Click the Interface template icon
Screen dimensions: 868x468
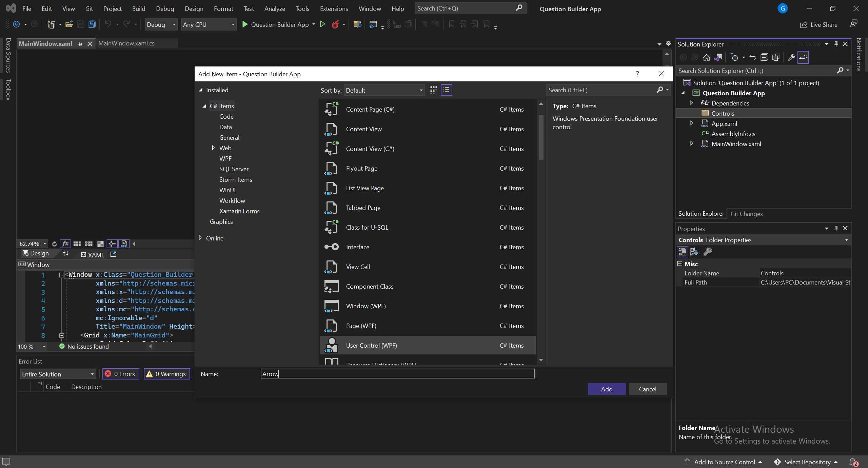(331, 247)
